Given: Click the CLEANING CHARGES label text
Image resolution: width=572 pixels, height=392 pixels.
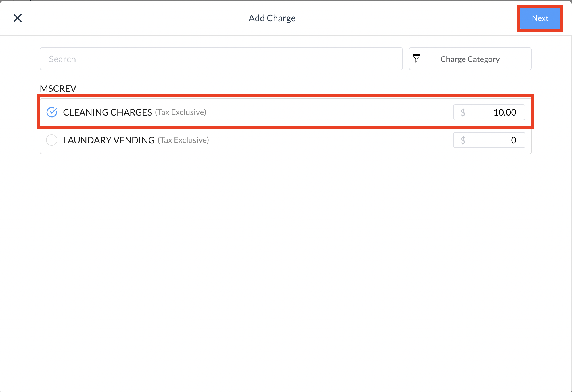Looking at the screenshot, I should (x=107, y=112).
